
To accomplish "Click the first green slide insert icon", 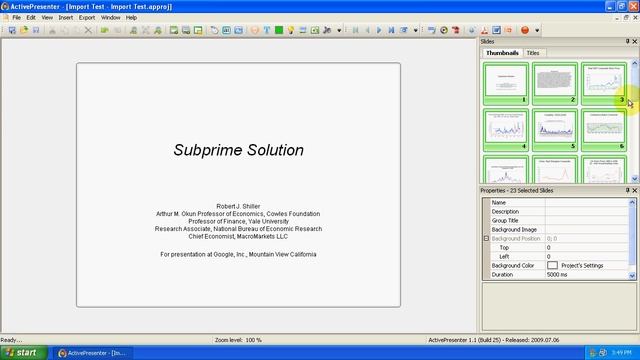I will click(174, 30).
